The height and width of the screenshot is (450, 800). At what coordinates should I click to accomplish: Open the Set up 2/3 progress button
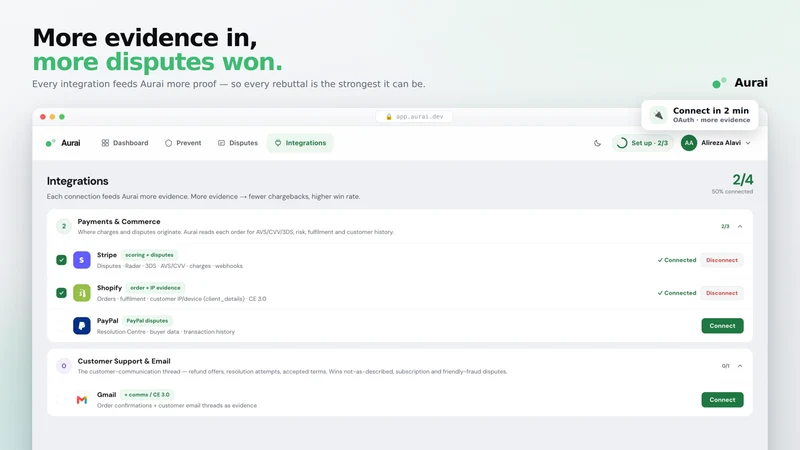pyautogui.click(x=643, y=143)
